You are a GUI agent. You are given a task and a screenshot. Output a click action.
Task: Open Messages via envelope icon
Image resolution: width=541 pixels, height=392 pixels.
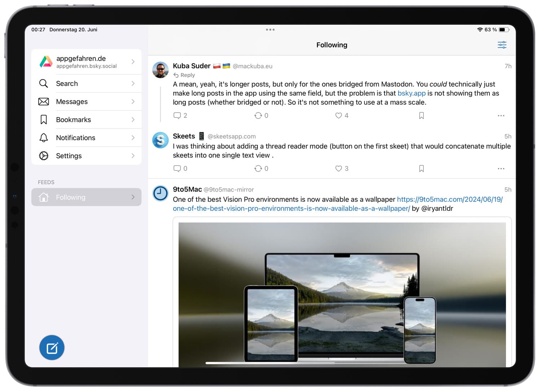click(44, 101)
